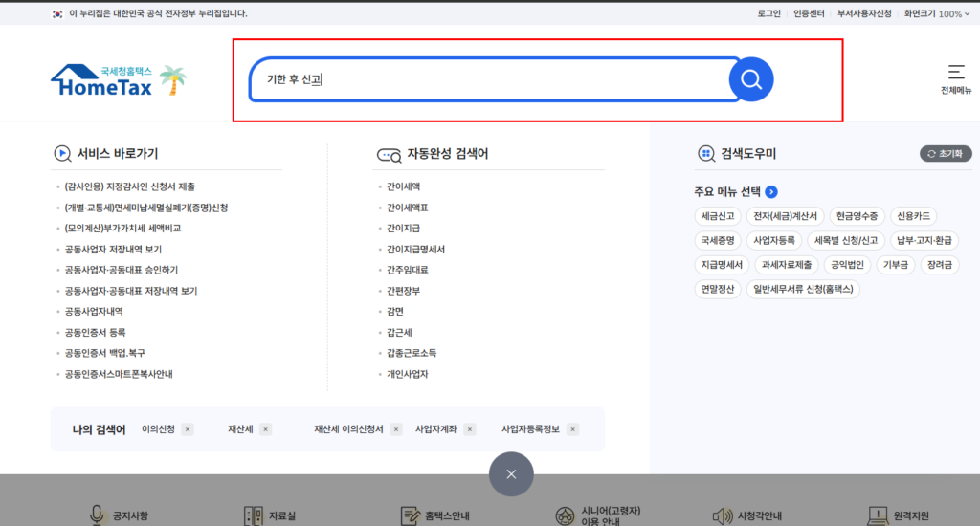Select autocomplete suggestion 갑종근로소득
The image size is (980, 526).
(x=412, y=353)
